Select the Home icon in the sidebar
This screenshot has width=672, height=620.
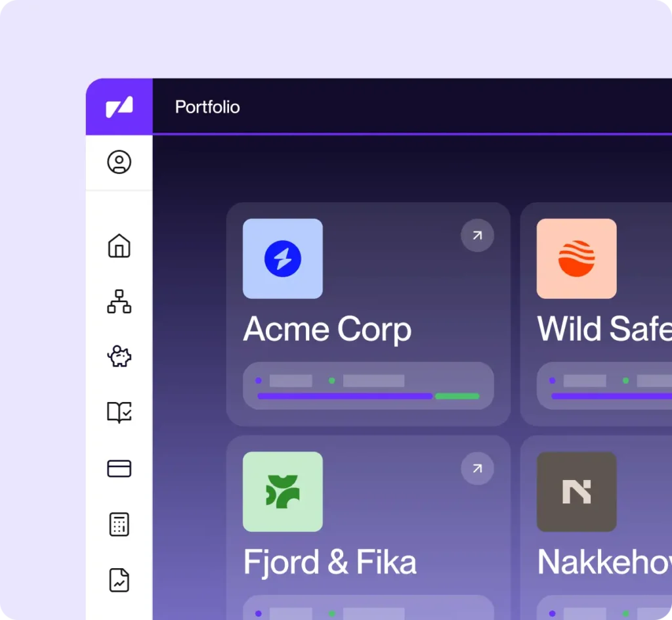pyautogui.click(x=119, y=246)
